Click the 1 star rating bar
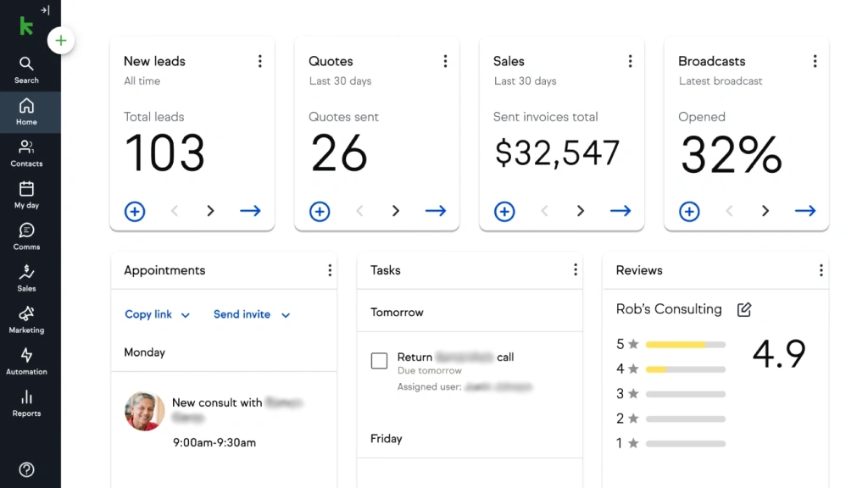 point(685,444)
